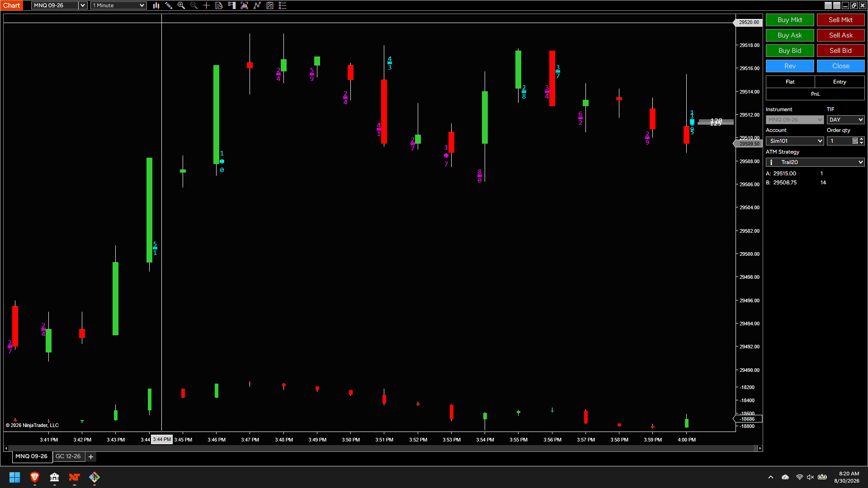Click the 29509.50 current price marker
This screenshot has height=488, width=868.
748,144
